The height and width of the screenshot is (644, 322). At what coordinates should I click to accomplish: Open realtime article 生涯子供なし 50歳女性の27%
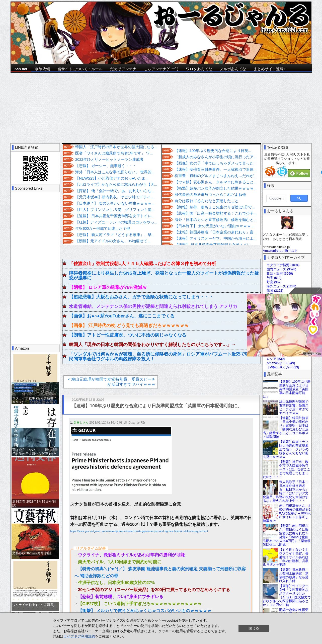pyautogui.click(x=116, y=583)
